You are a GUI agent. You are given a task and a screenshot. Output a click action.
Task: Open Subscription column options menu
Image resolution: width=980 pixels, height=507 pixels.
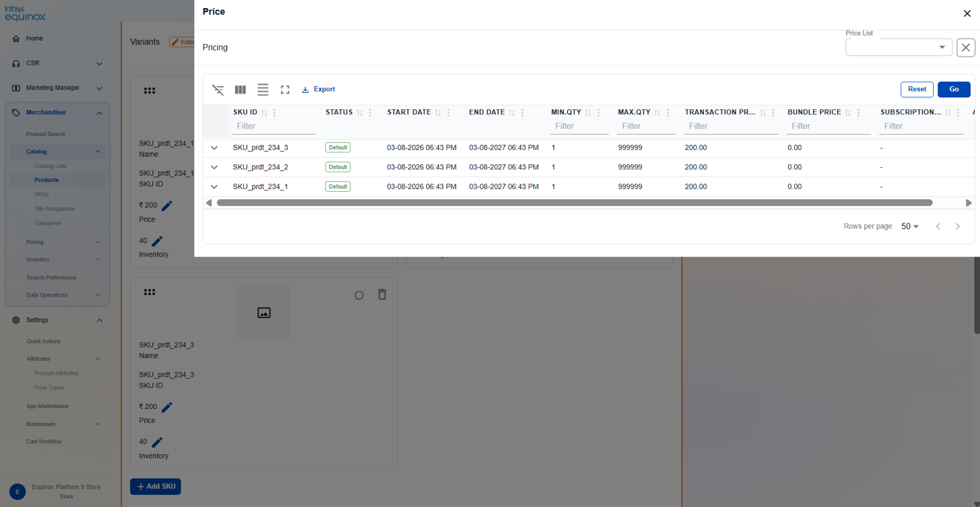point(958,113)
